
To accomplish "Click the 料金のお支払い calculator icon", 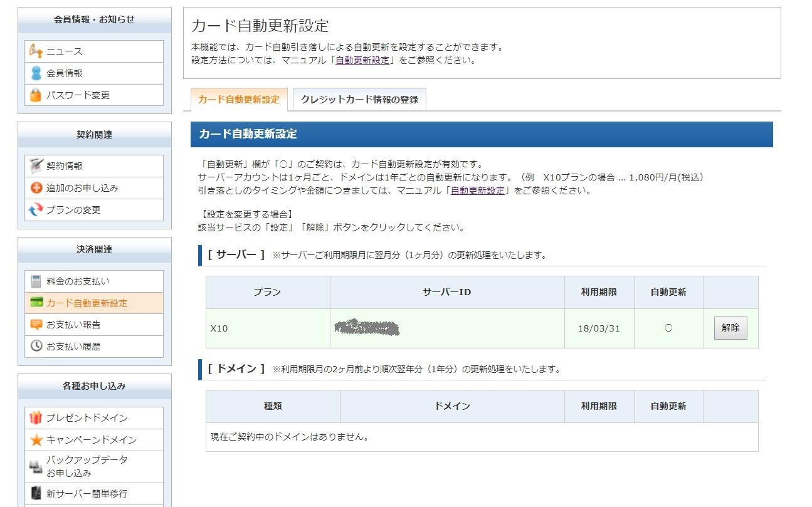I will (x=36, y=281).
